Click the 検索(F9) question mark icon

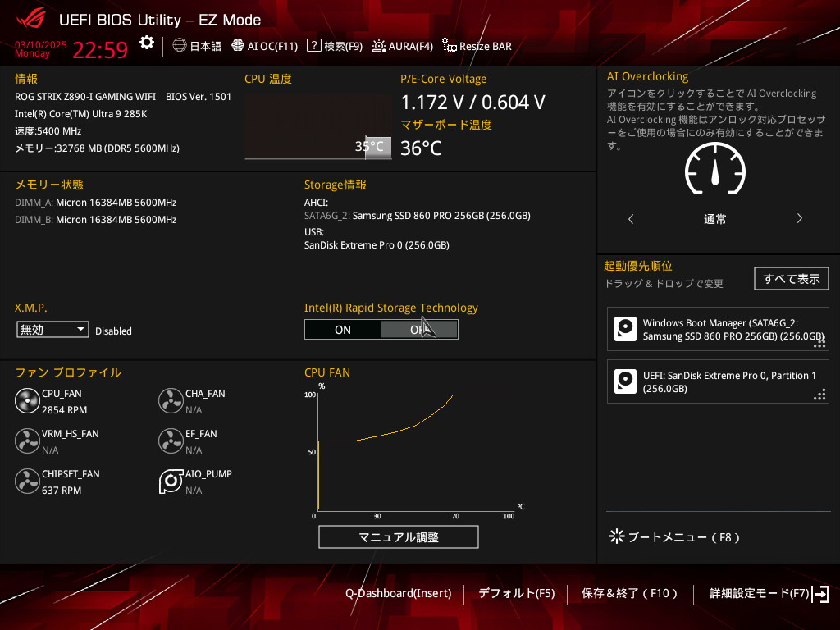tap(314, 46)
